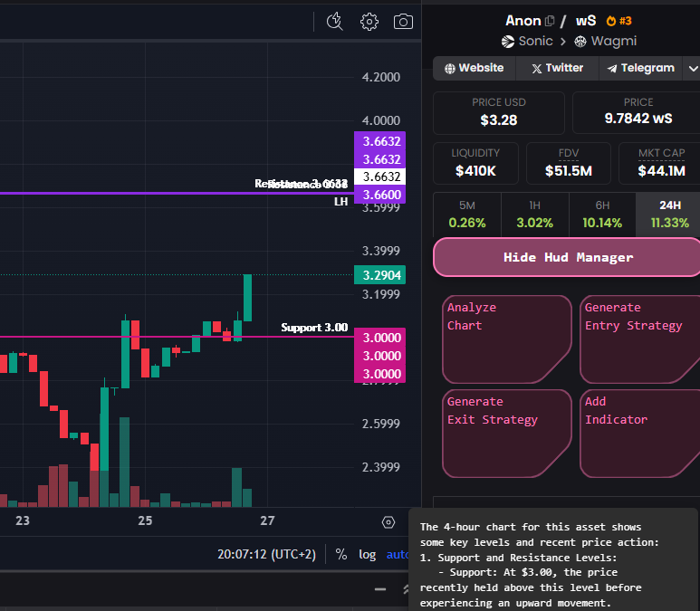This screenshot has width=700, height=611.
Task: Click Analyze Chart action card
Action: pyautogui.click(x=507, y=339)
